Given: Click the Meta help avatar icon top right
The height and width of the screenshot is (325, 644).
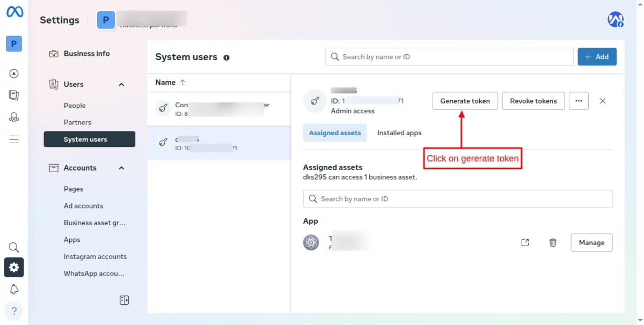Looking at the screenshot, I should 615,19.
